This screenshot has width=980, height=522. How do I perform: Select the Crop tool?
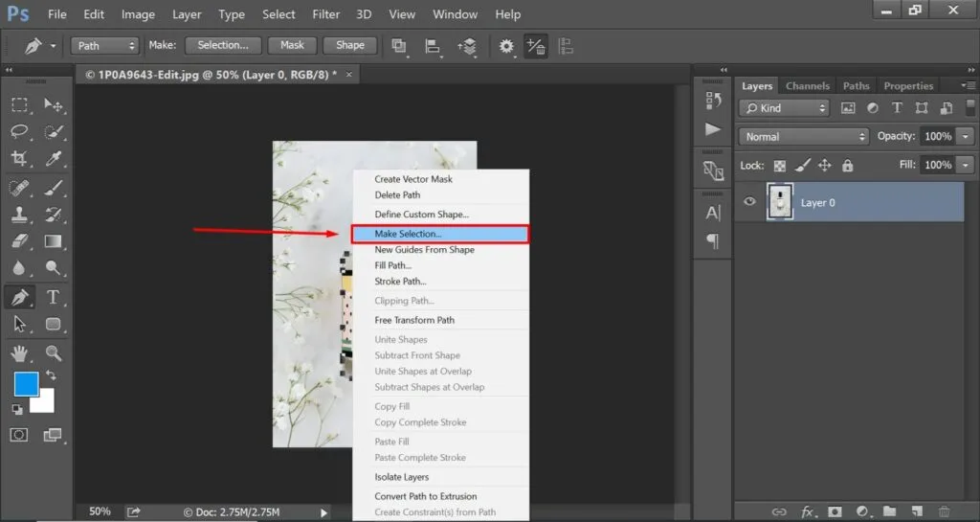[19, 159]
